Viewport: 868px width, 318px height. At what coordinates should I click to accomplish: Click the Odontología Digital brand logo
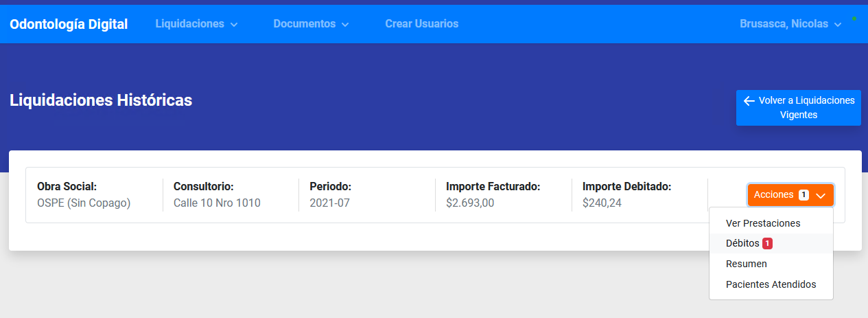coord(69,24)
